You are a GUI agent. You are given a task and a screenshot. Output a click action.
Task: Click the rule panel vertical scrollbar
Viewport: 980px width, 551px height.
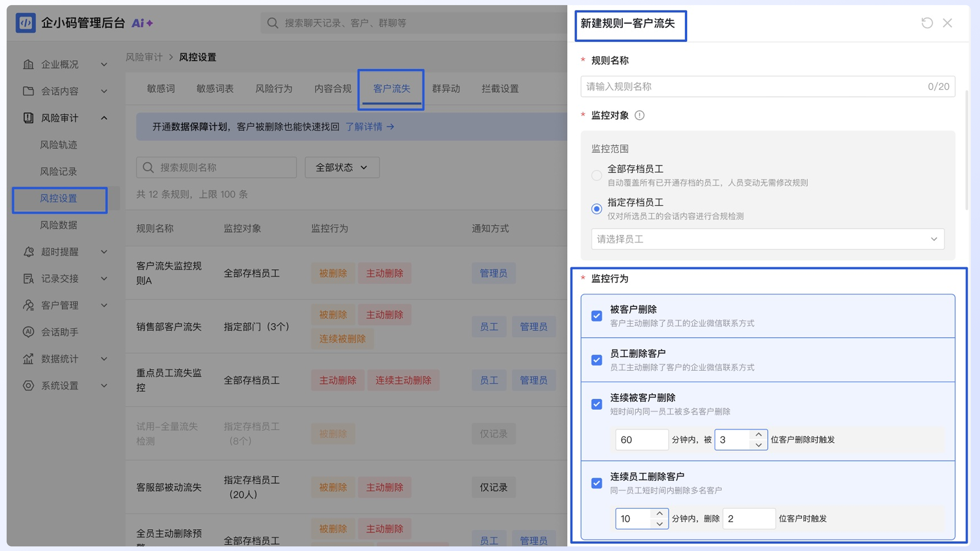(x=967, y=150)
